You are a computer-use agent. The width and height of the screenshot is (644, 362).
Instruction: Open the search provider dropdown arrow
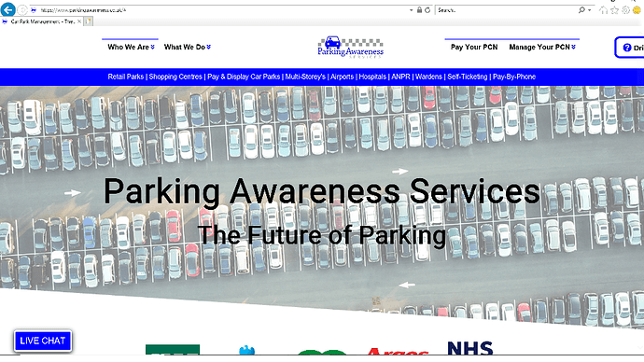[589, 10]
